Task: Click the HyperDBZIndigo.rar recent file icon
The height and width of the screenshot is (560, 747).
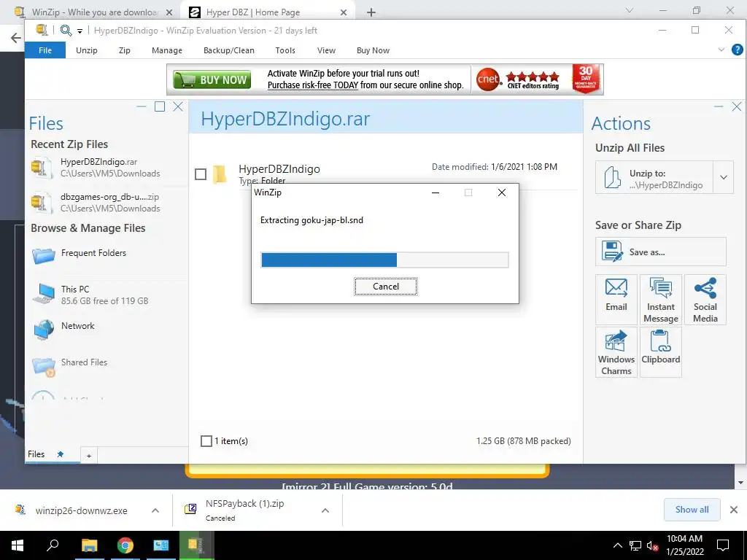Action: pos(42,168)
